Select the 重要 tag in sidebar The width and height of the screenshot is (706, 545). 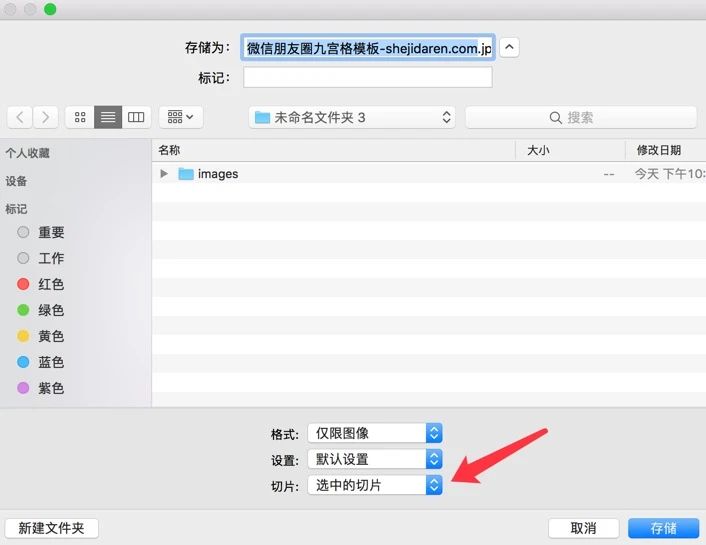pos(41,232)
